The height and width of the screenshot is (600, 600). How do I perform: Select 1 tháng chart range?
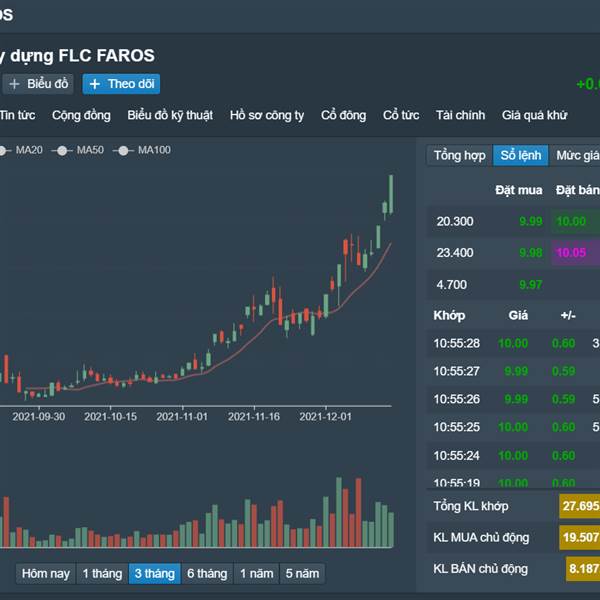point(102,574)
